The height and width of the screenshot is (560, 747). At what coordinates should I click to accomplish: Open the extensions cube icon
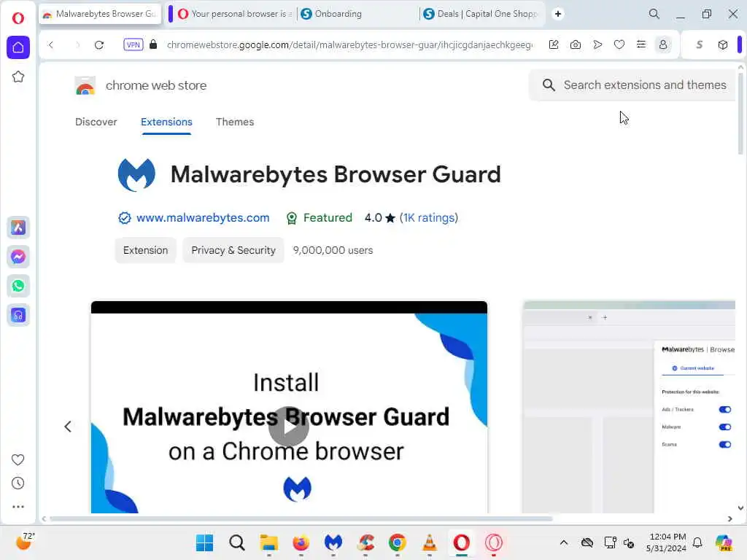[x=723, y=44]
